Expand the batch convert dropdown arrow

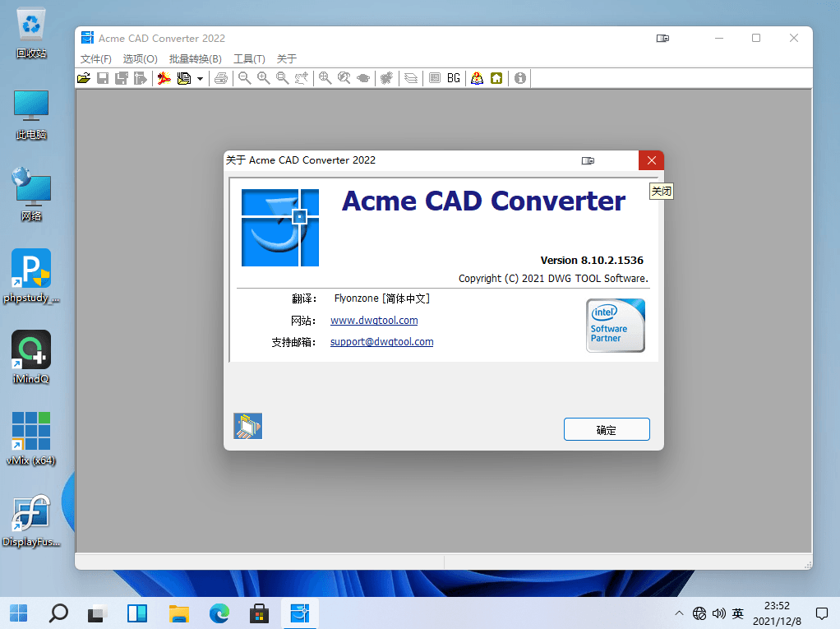(x=200, y=79)
